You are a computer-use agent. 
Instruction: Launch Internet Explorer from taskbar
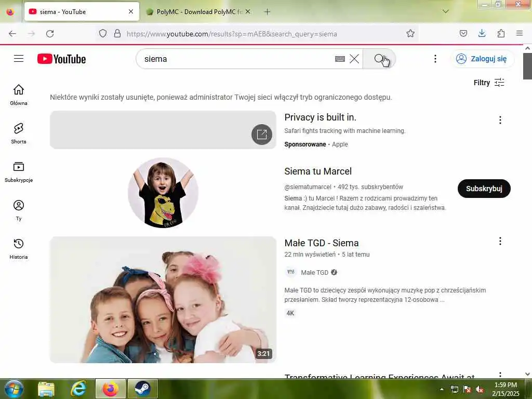click(78, 389)
